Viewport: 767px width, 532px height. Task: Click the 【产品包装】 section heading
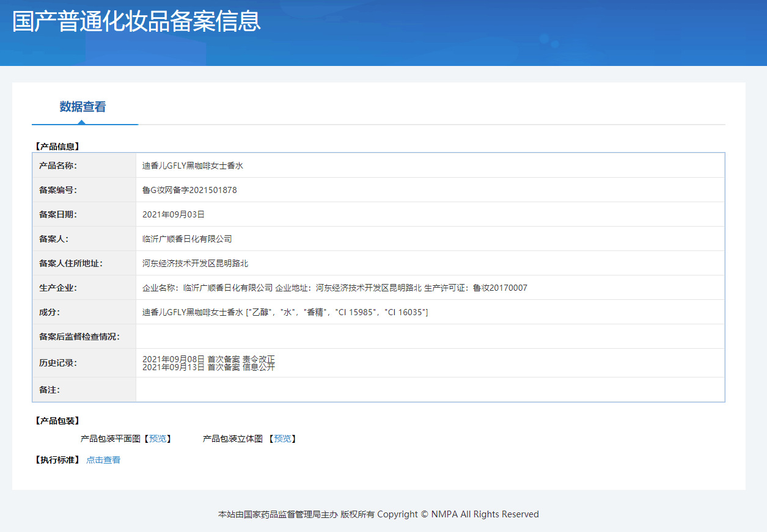click(57, 421)
